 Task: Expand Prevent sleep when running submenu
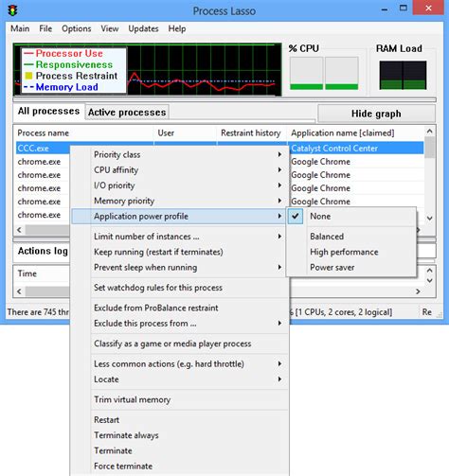point(179,268)
